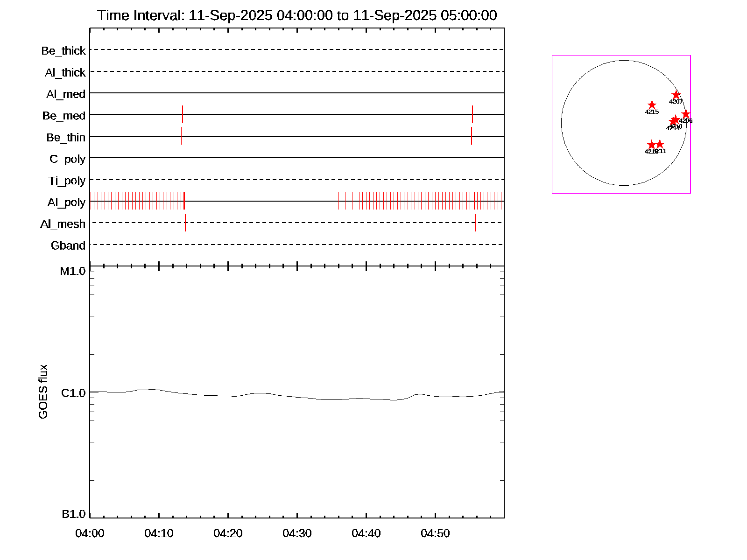Click the GOES flux axis label
This screenshot has width=747, height=560.
43,392
